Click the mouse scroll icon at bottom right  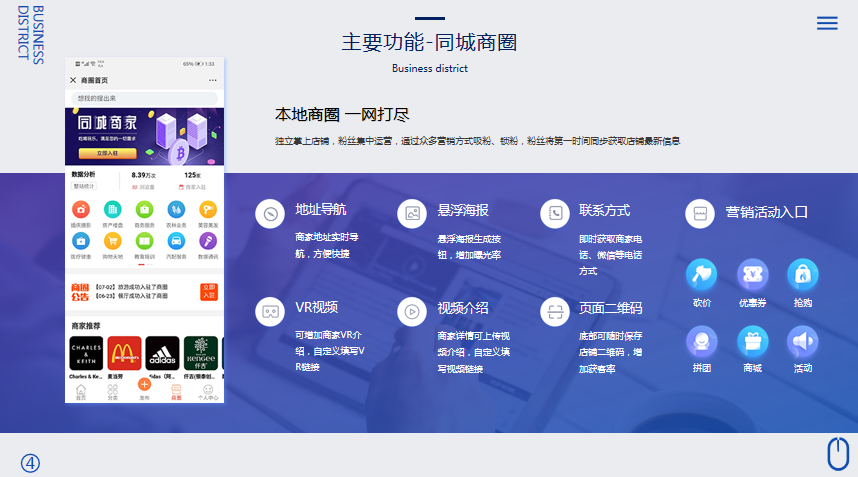[838, 453]
